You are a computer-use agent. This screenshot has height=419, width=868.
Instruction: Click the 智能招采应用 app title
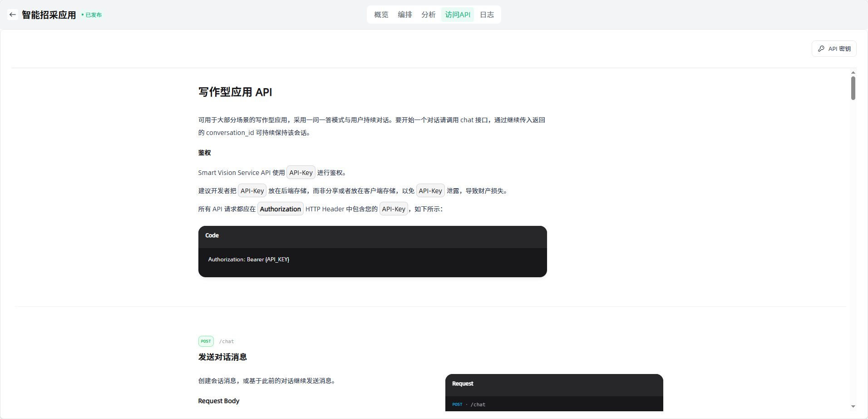click(49, 15)
